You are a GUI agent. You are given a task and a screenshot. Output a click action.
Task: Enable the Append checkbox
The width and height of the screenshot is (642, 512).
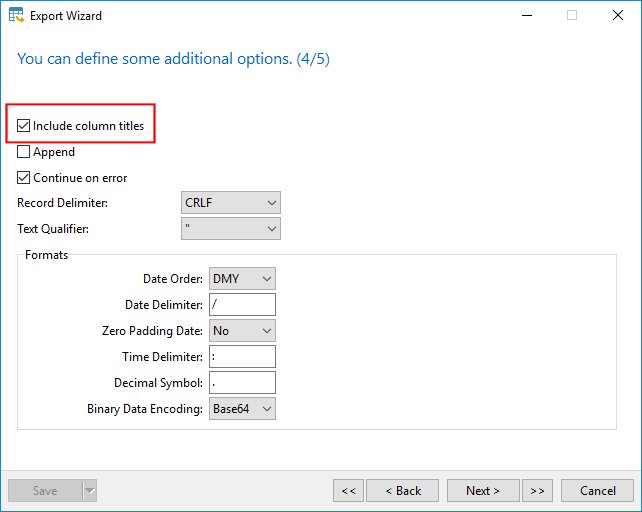coord(23,152)
